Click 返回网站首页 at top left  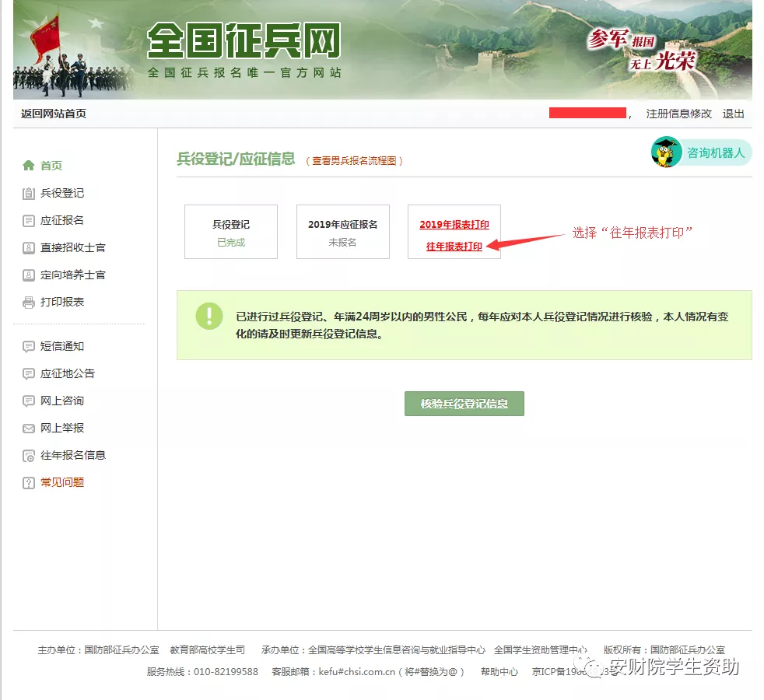click(54, 114)
